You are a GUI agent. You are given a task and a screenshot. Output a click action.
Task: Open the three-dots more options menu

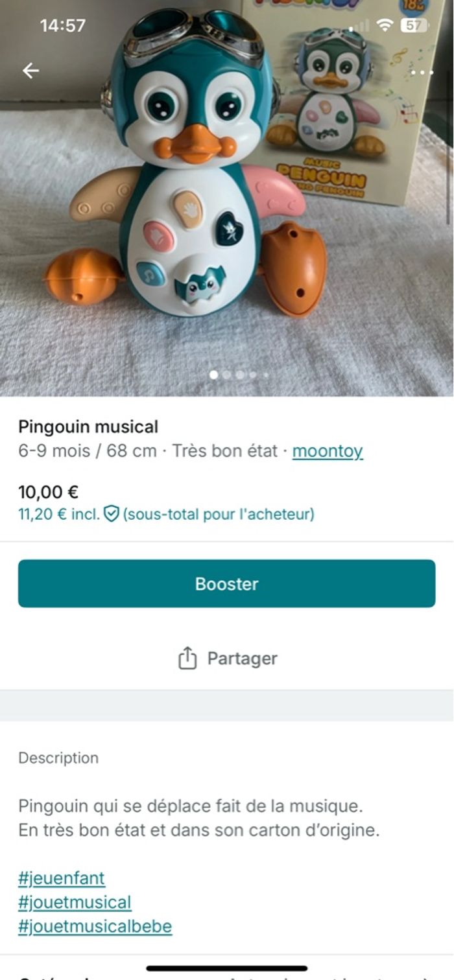(x=422, y=72)
